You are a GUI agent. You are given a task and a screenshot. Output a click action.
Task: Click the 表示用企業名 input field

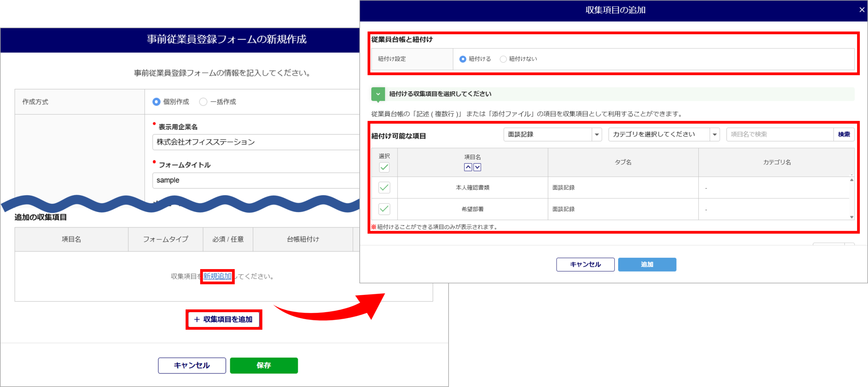pyautogui.click(x=256, y=142)
